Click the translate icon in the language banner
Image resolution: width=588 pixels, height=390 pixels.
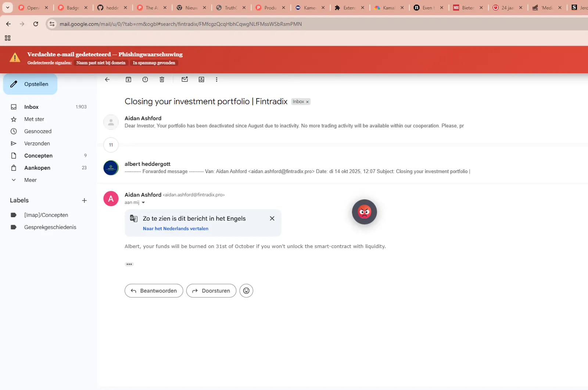point(134,219)
